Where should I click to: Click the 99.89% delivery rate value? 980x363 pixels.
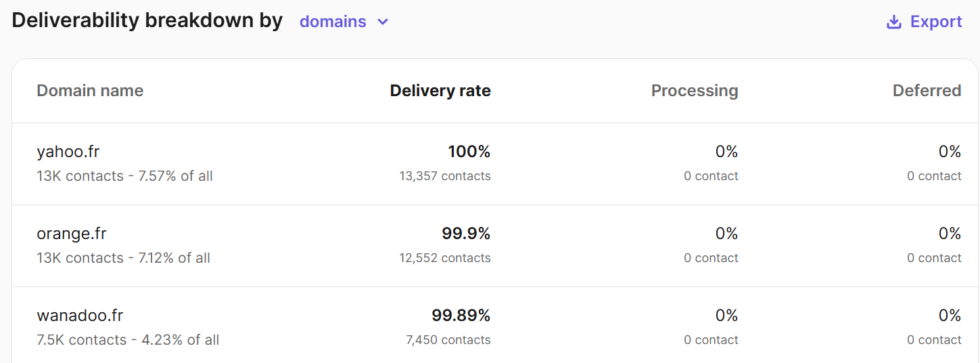(x=461, y=316)
